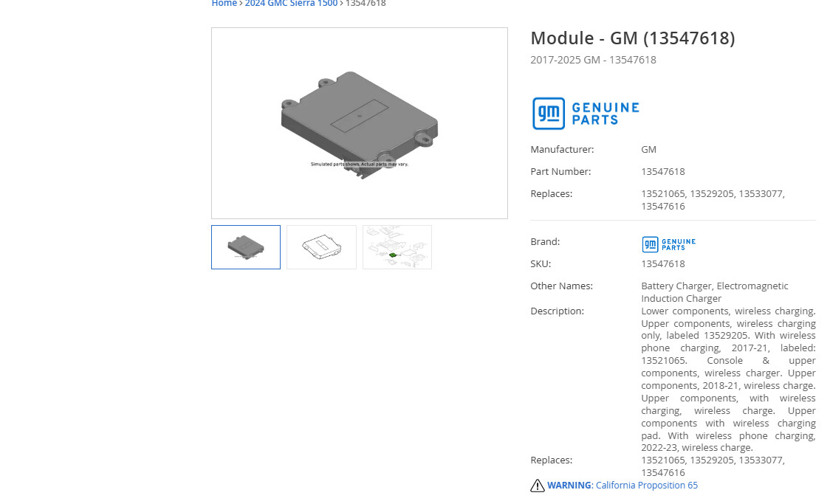Image resolution: width=830 pixels, height=504 pixels.
Task: Open 2024 GMC Sierra 1500 breadcrumb link
Action: coord(291,4)
